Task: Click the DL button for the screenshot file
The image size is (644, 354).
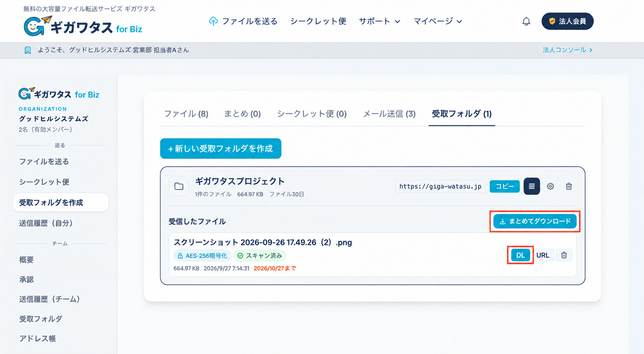Action: click(520, 255)
